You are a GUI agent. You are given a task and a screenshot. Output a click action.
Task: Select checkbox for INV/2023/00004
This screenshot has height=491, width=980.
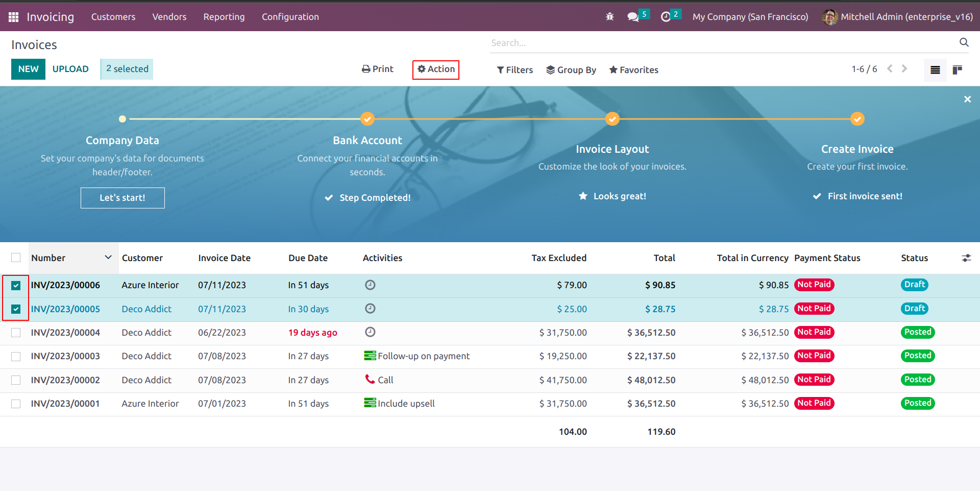tap(16, 333)
